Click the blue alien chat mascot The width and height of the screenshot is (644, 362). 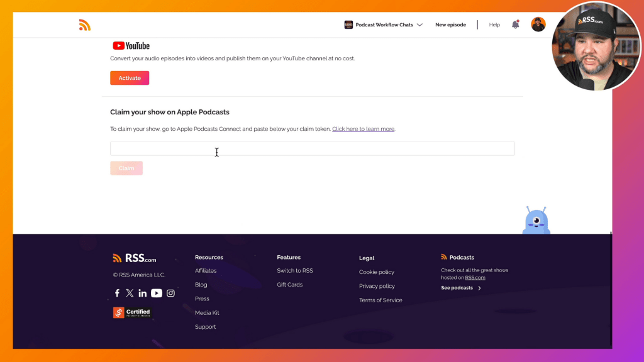pyautogui.click(x=536, y=221)
